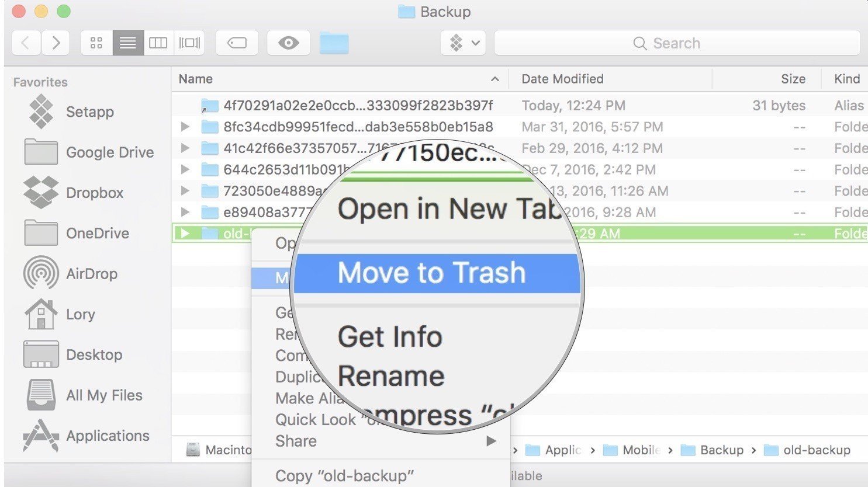Open Dropbox in the sidebar
868x487 pixels.
tap(74, 192)
